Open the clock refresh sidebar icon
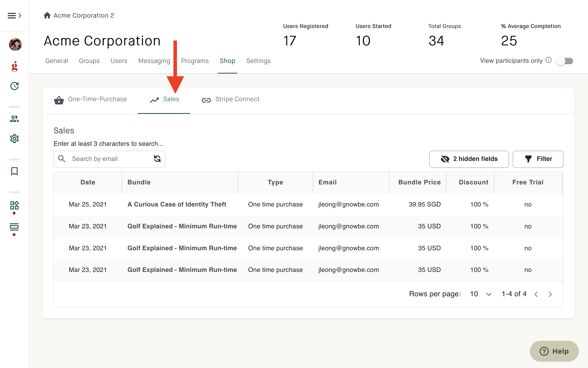This screenshot has width=588, height=368. pos(14,86)
